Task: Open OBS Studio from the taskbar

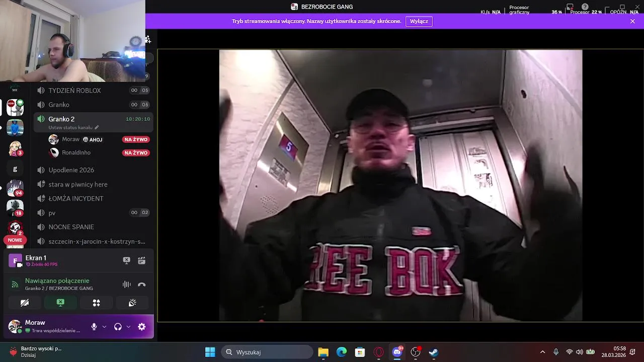Action: (416, 352)
